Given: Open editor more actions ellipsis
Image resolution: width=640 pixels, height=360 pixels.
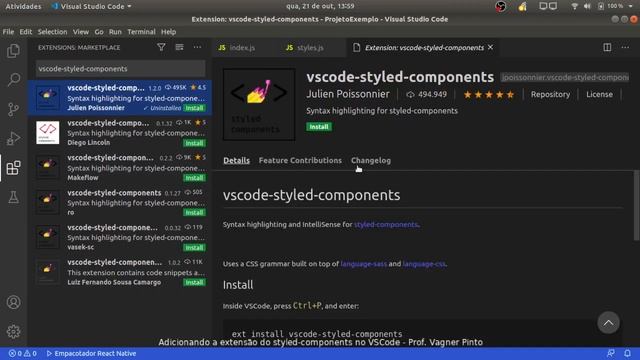Looking at the screenshot, I should coord(625,47).
